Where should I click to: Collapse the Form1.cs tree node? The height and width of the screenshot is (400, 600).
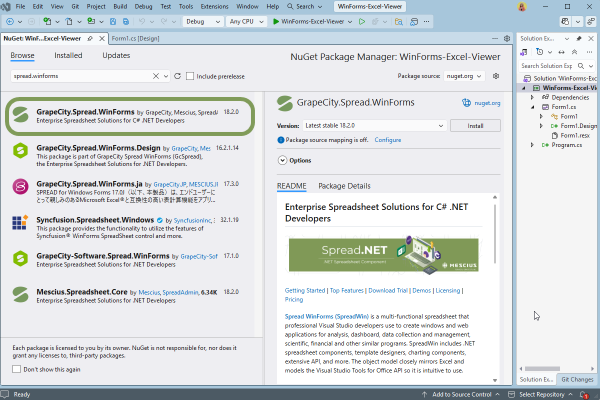pos(532,107)
